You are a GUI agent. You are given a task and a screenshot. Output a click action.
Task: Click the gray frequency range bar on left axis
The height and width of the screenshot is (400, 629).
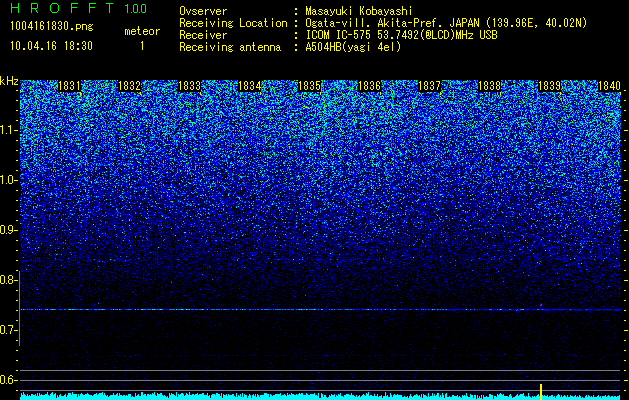19,308
